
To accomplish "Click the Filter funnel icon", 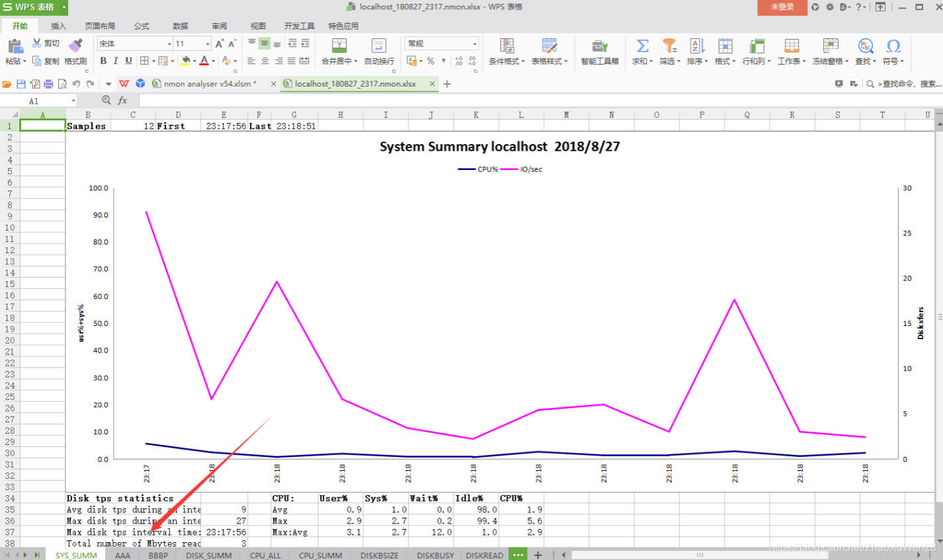I will [x=670, y=45].
